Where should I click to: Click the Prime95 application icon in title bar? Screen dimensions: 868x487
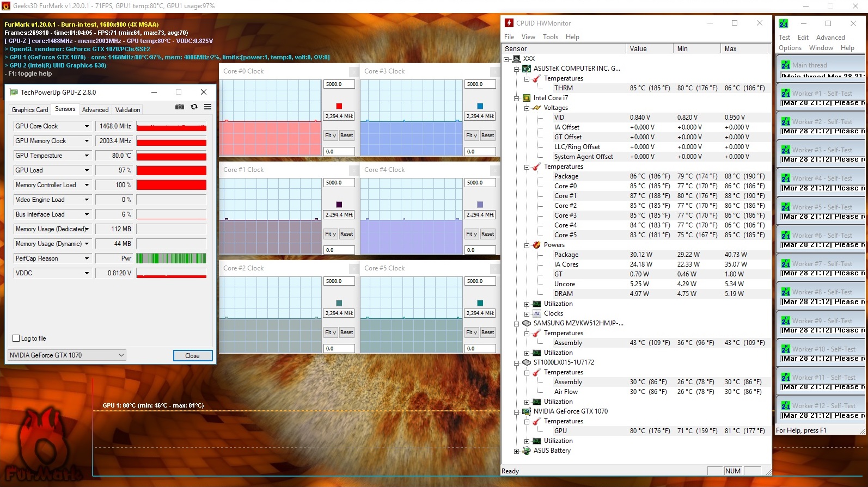pos(784,23)
